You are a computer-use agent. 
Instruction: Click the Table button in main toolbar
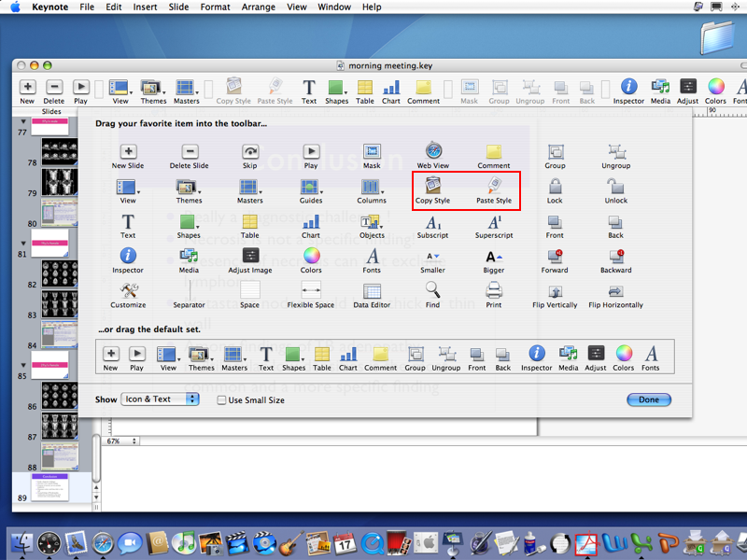pos(365,91)
